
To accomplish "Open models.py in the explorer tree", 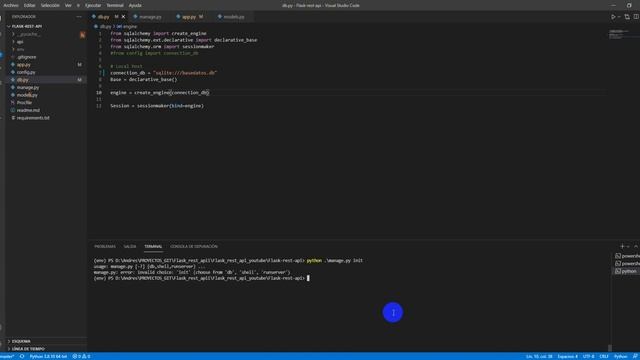I will 27,95.
